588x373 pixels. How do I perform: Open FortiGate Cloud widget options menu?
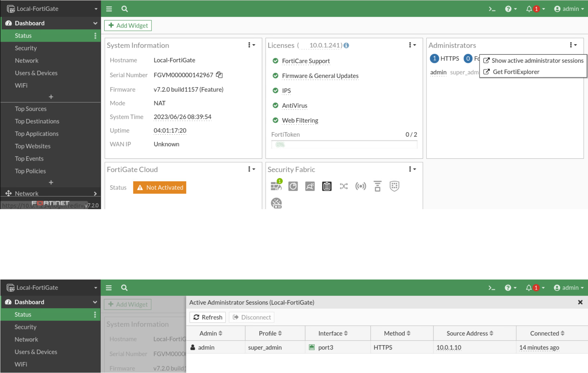252,169
